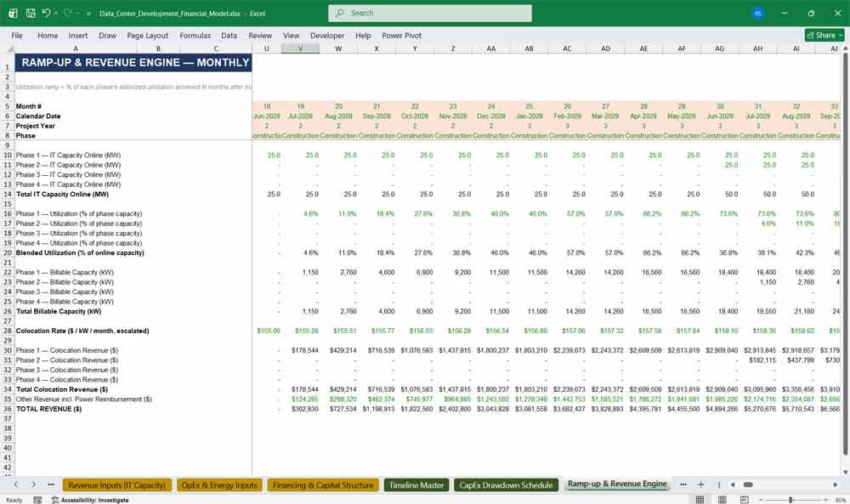Click the $155.00 colocation rate cell
Screen dimensions: 850x504
tap(269, 331)
